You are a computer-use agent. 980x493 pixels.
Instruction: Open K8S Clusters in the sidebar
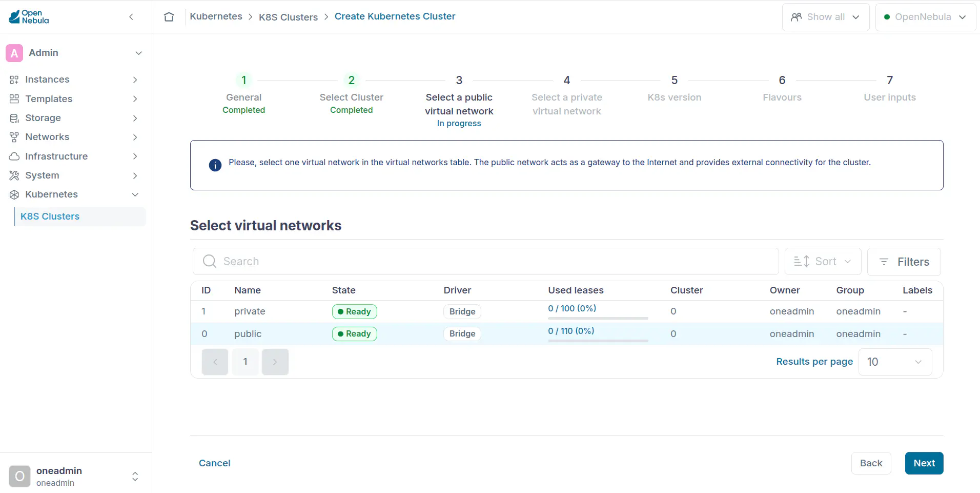80,216
